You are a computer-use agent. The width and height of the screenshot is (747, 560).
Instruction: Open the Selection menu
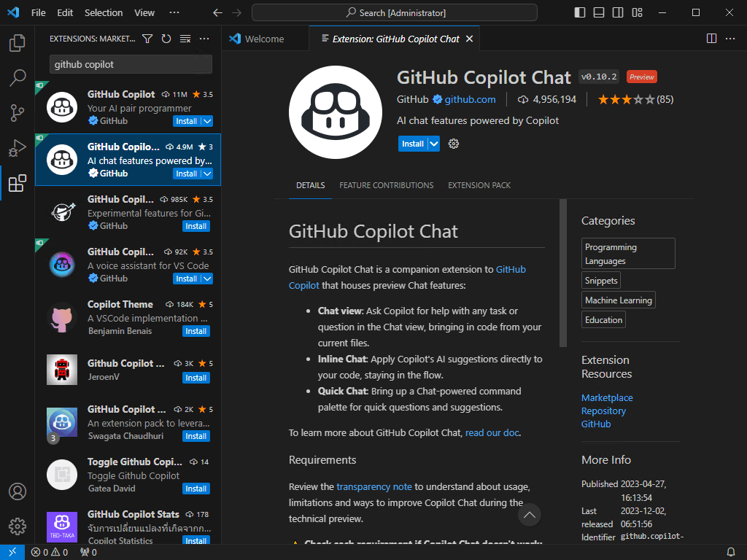pyautogui.click(x=104, y=13)
